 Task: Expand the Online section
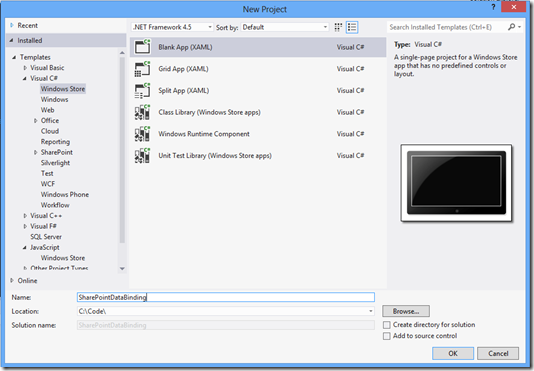tap(12, 280)
